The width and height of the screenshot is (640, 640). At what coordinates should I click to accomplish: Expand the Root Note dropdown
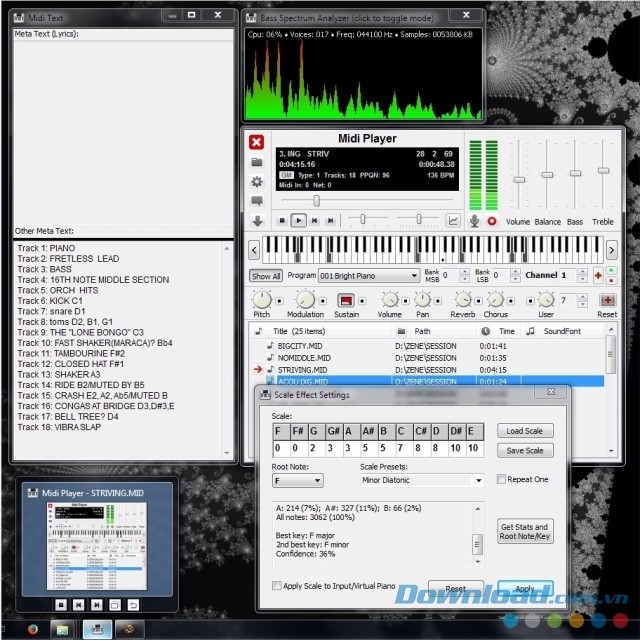298,480
